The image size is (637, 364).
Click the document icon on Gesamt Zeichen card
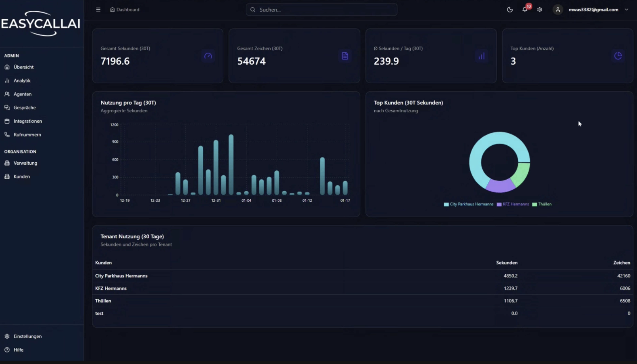[x=345, y=56]
